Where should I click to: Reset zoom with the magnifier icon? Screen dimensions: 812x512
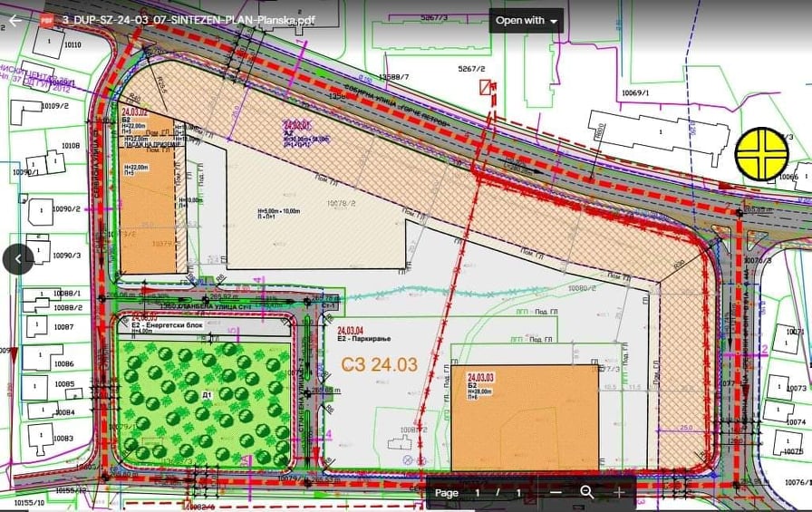tap(587, 492)
